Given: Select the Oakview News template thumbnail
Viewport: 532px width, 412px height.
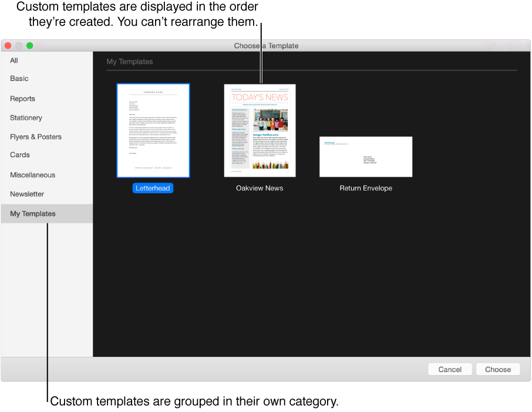Looking at the screenshot, I should (260, 130).
